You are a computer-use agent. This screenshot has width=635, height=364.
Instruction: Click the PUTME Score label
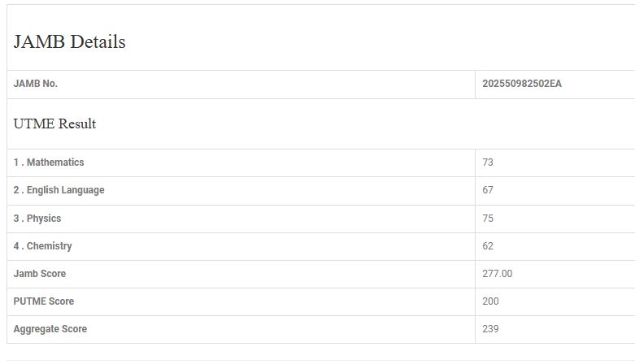(x=44, y=301)
